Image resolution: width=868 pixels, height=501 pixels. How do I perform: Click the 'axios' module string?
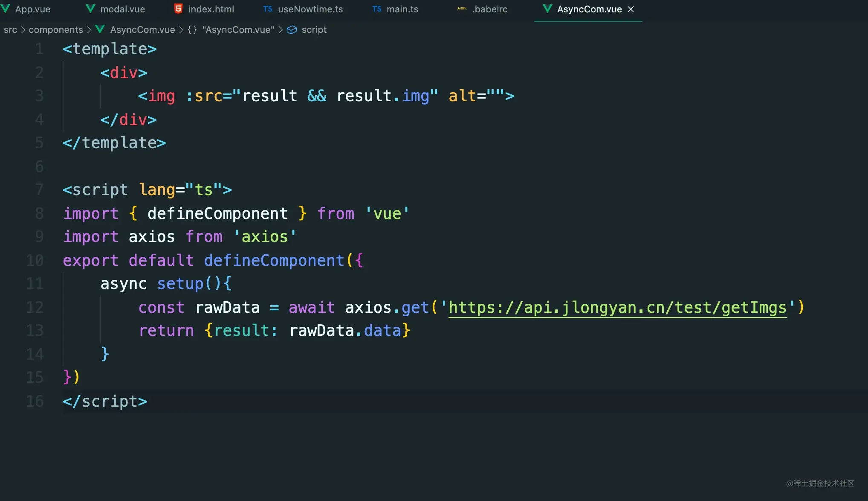(x=265, y=237)
